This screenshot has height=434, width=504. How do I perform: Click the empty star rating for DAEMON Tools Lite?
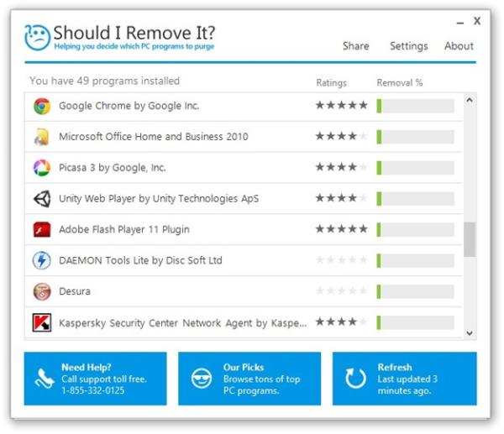(x=341, y=259)
